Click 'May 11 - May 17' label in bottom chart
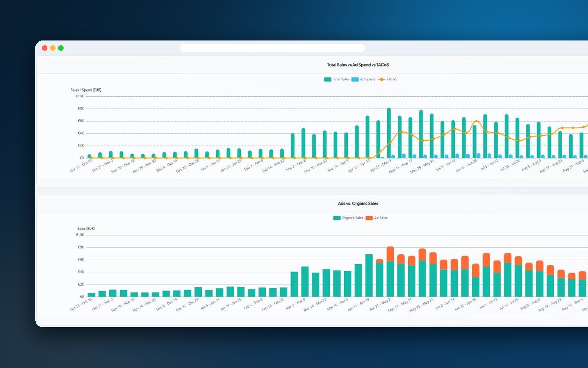Image resolution: width=588 pixels, height=368 pixels. [x=401, y=305]
